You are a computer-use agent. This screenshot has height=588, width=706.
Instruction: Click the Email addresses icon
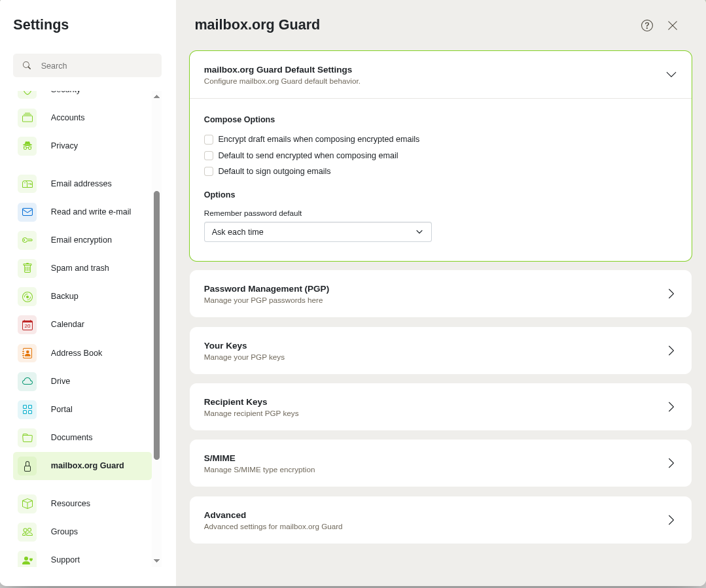(x=27, y=184)
